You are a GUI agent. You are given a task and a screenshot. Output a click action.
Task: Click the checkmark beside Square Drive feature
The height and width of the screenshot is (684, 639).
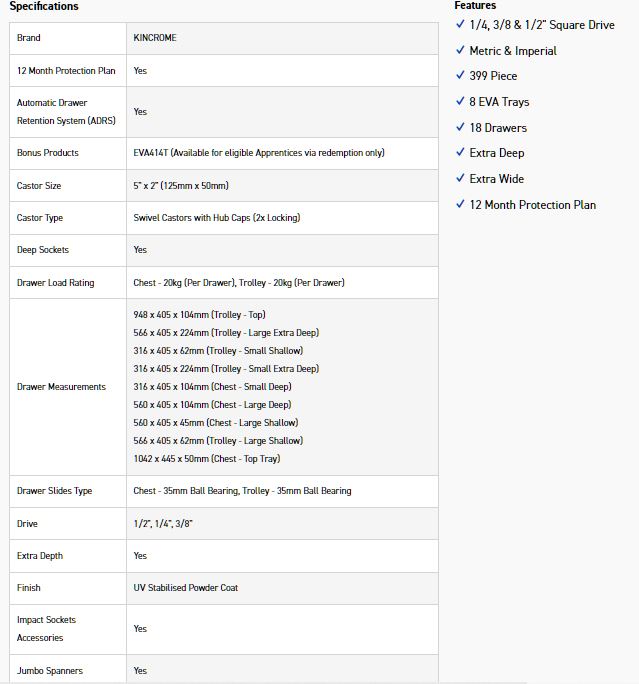[460, 25]
